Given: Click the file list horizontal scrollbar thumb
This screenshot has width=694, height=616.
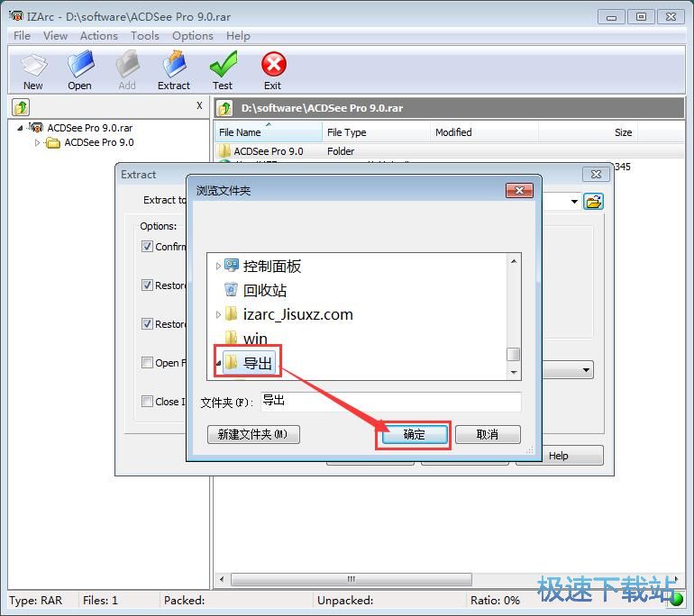Looking at the screenshot, I should point(352,579).
